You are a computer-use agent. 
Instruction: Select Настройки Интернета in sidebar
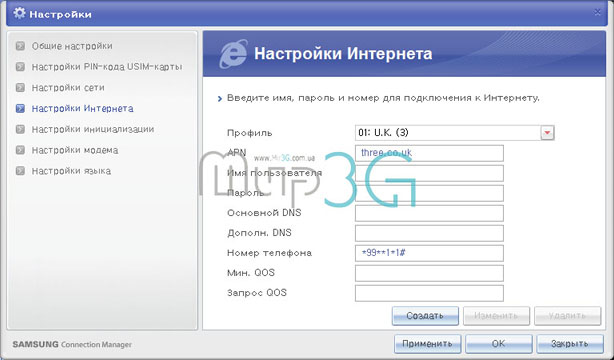(x=83, y=109)
